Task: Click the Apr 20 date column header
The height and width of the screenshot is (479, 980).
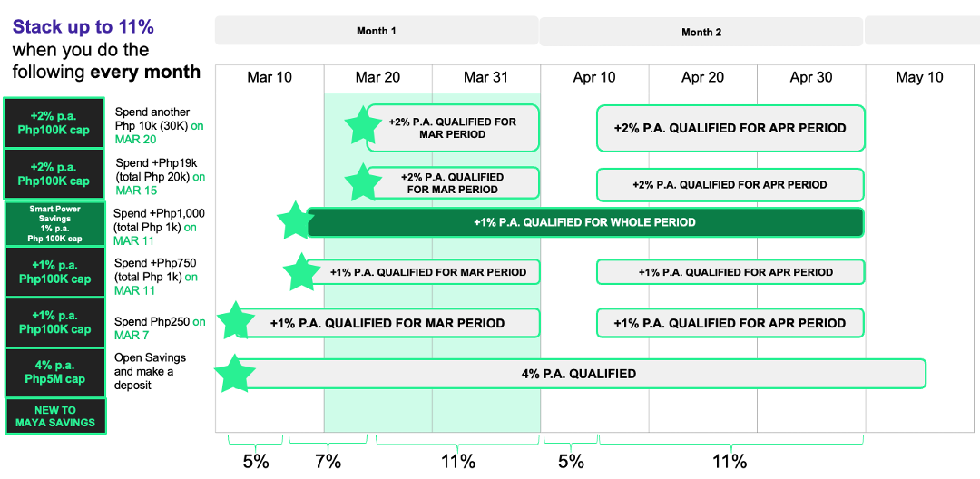Action: click(703, 77)
